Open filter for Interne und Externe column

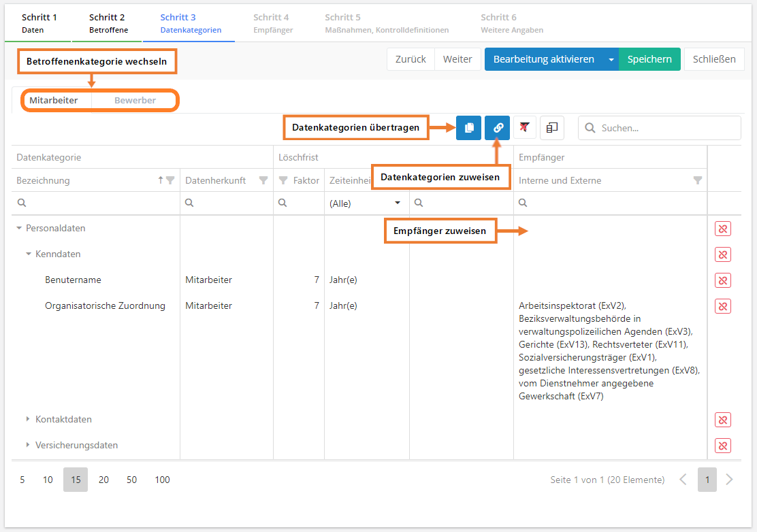697,181
